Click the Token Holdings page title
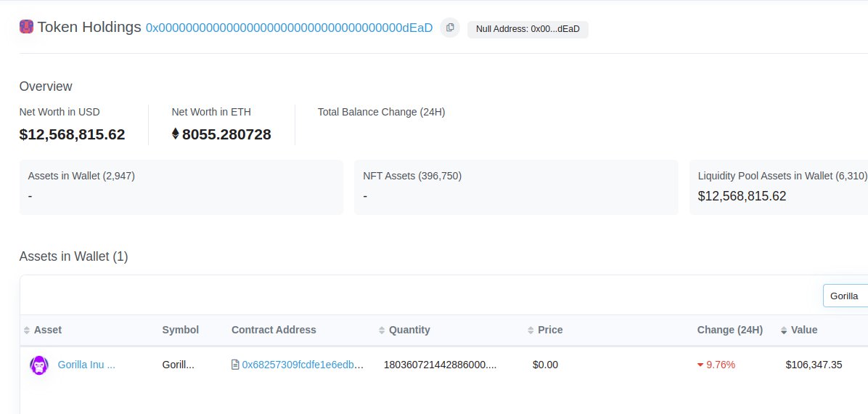Screen dimensions: 868x414 (89, 27)
